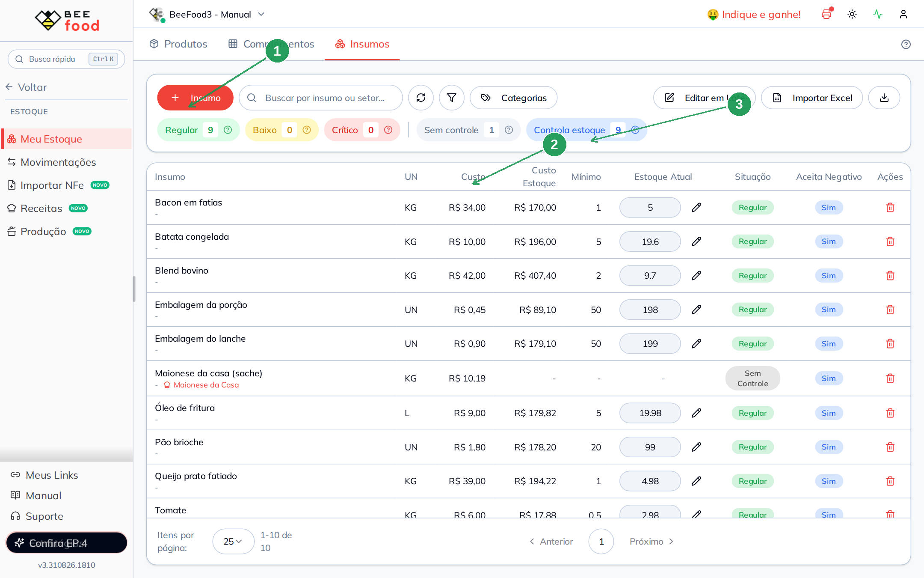This screenshot has height=578, width=924.
Task: Open the activity pulse icon
Action: point(878,14)
